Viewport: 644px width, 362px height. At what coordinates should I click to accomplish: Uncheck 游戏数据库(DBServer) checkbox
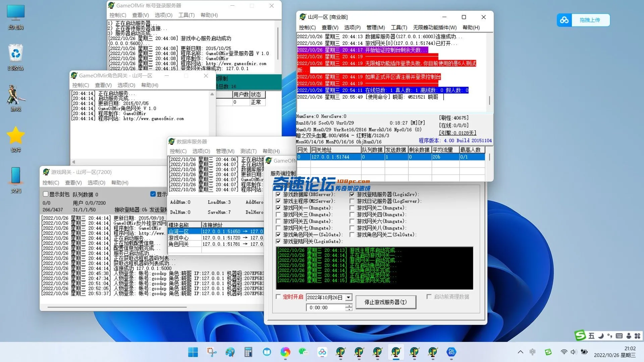click(x=278, y=194)
